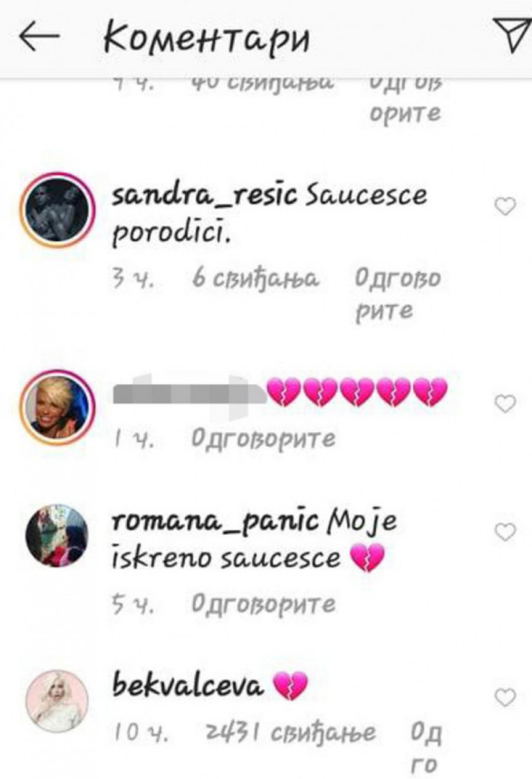Like sandra_resic's comment with the heart
Screen dimensions: 532x779
[505, 206]
